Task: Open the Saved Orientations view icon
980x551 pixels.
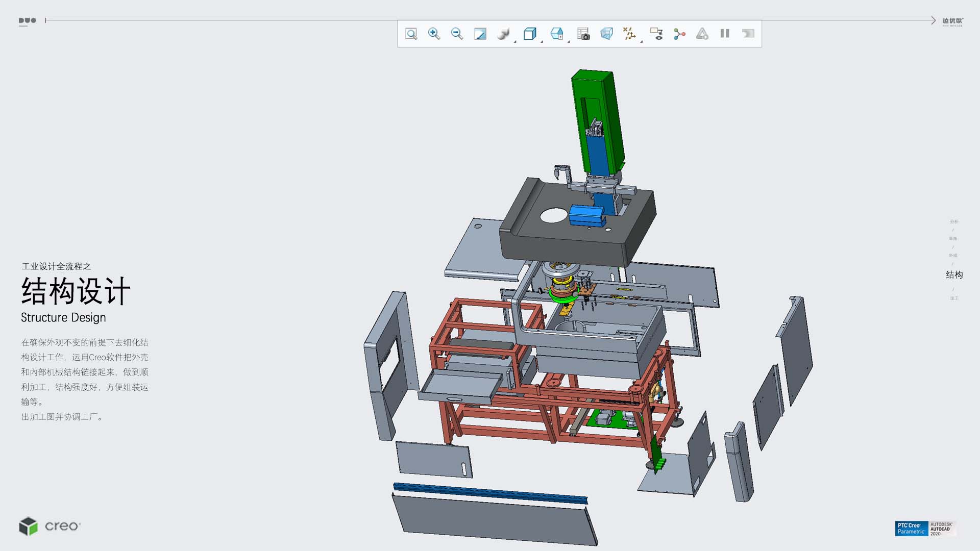Action: coord(556,34)
